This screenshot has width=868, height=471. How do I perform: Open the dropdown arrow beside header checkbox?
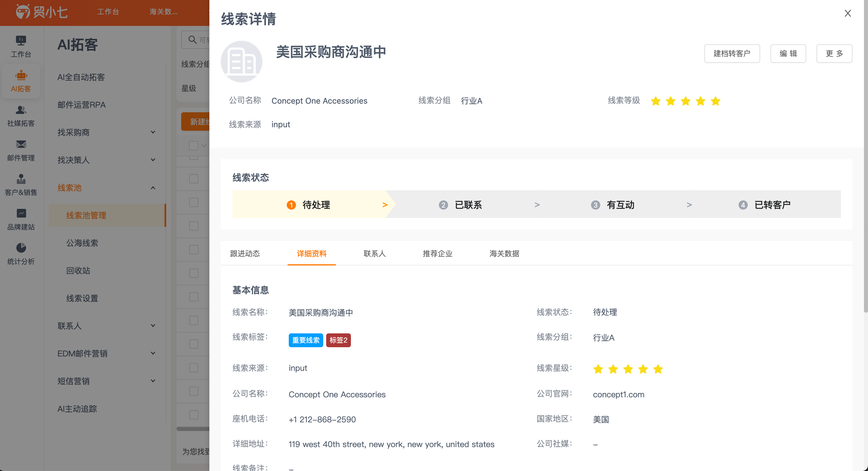[204, 145]
